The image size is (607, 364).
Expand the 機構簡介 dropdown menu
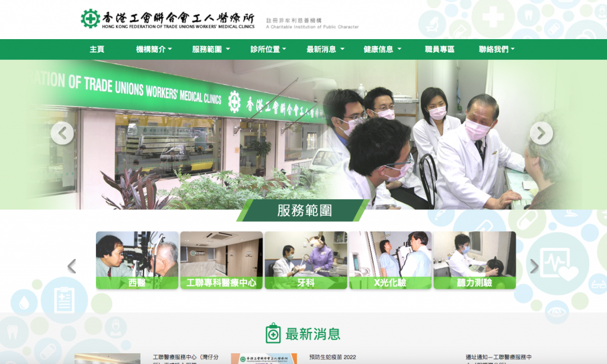coord(154,49)
